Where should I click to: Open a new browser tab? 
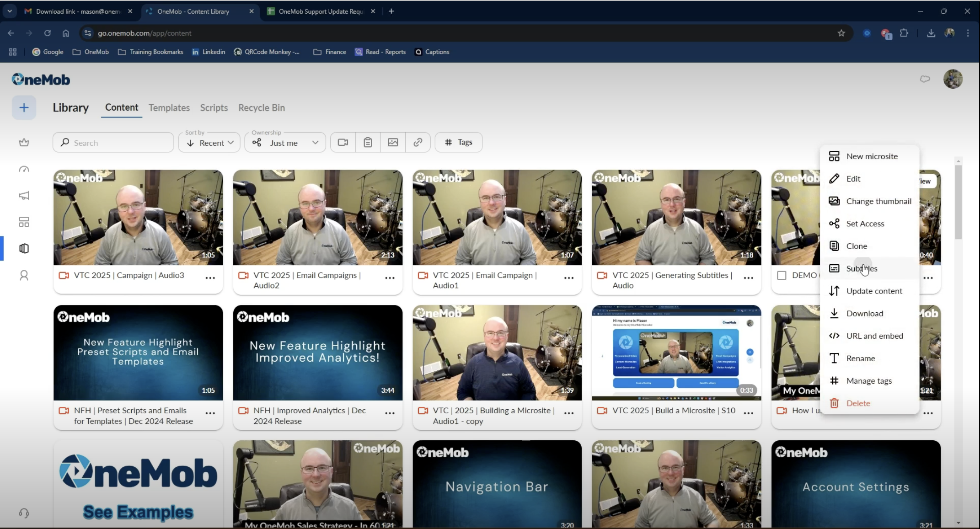click(391, 11)
